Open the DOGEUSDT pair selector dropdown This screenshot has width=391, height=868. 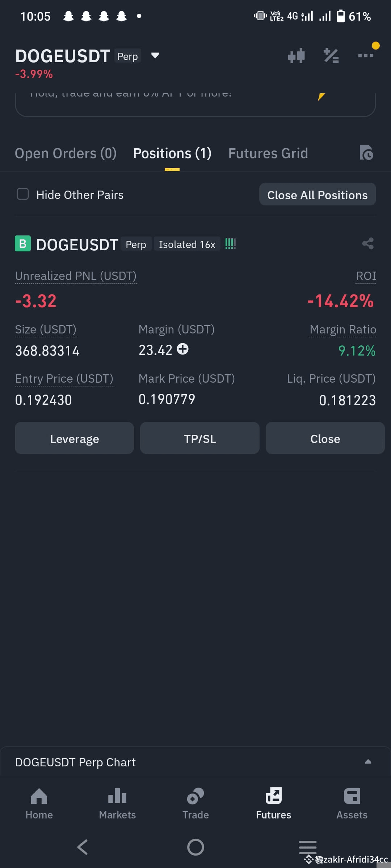pyautogui.click(x=155, y=56)
